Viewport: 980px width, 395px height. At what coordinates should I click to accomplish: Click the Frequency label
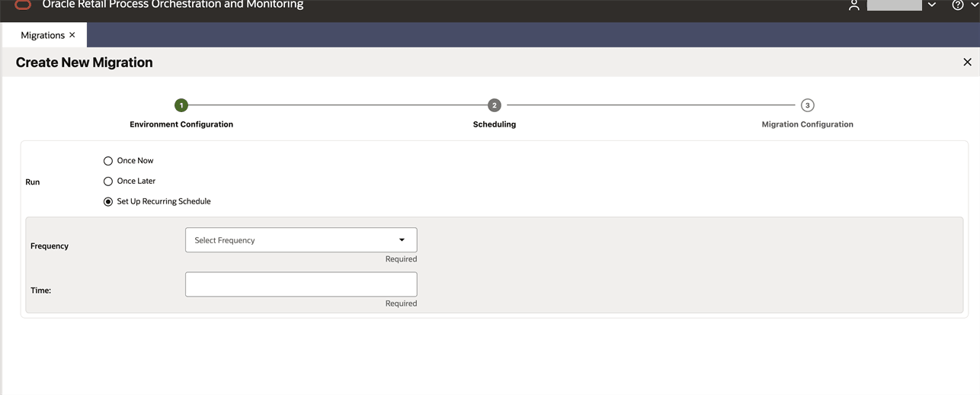[50, 246]
